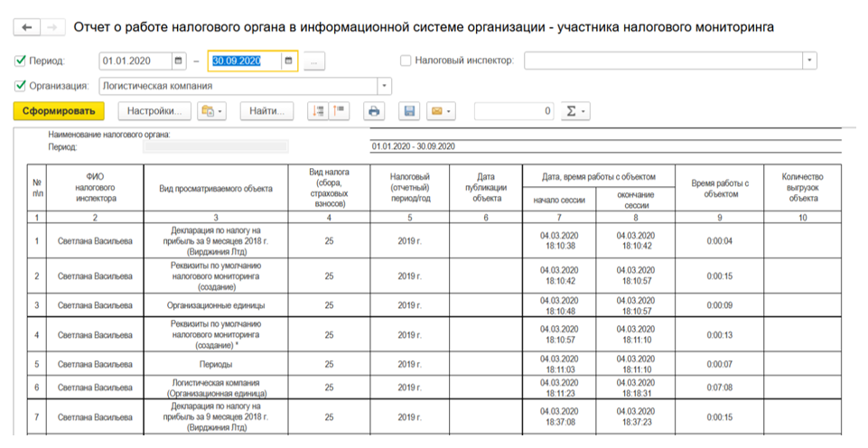The width and height of the screenshot is (868, 448).
Task: Open the Настройки... button
Action: click(x=154, y=111)
